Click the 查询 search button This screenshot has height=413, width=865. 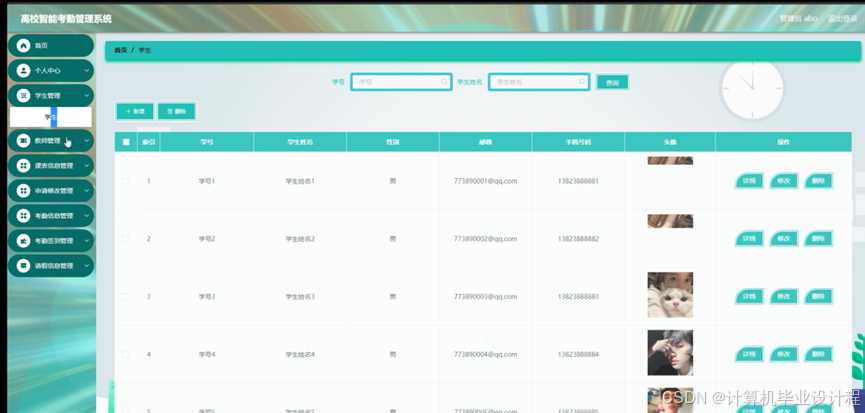(612, 83)
